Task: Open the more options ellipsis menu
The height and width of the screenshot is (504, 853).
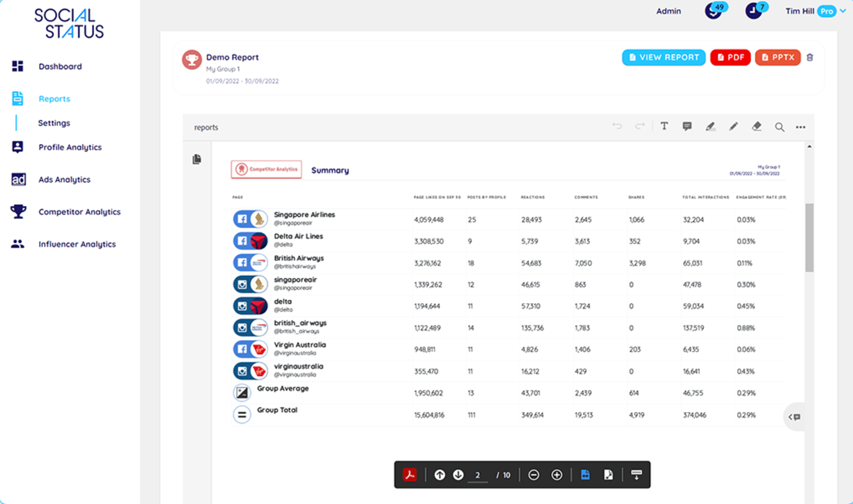Action: click(800, 127)
